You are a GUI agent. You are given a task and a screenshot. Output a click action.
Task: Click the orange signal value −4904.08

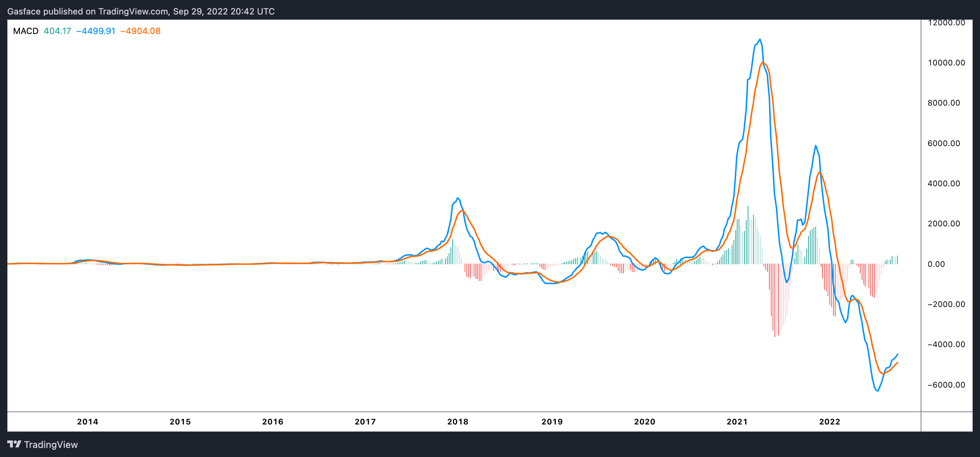(140, 31)
